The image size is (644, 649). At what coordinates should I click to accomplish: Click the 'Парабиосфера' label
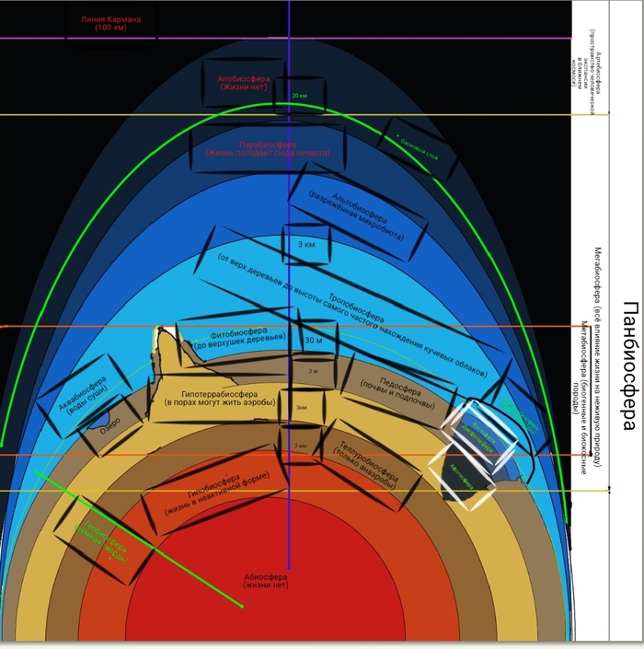(x=268, y=145)
